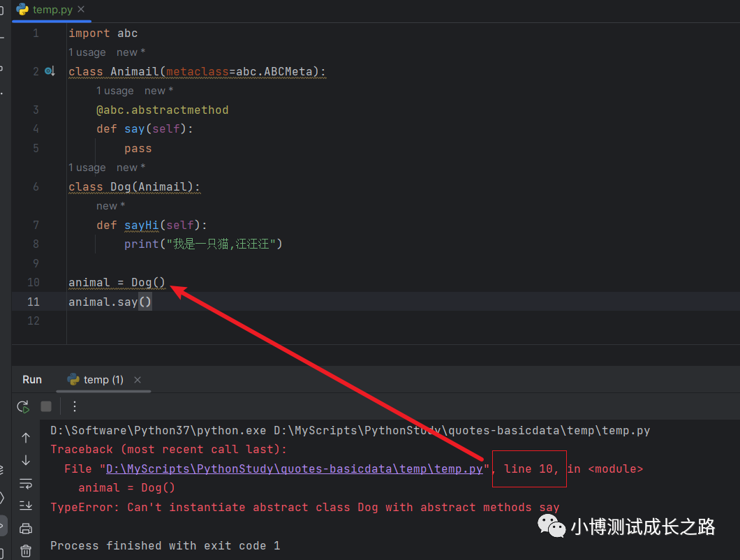Print the console output
This screenshot has height=560, width=740.
coord(26,529)
